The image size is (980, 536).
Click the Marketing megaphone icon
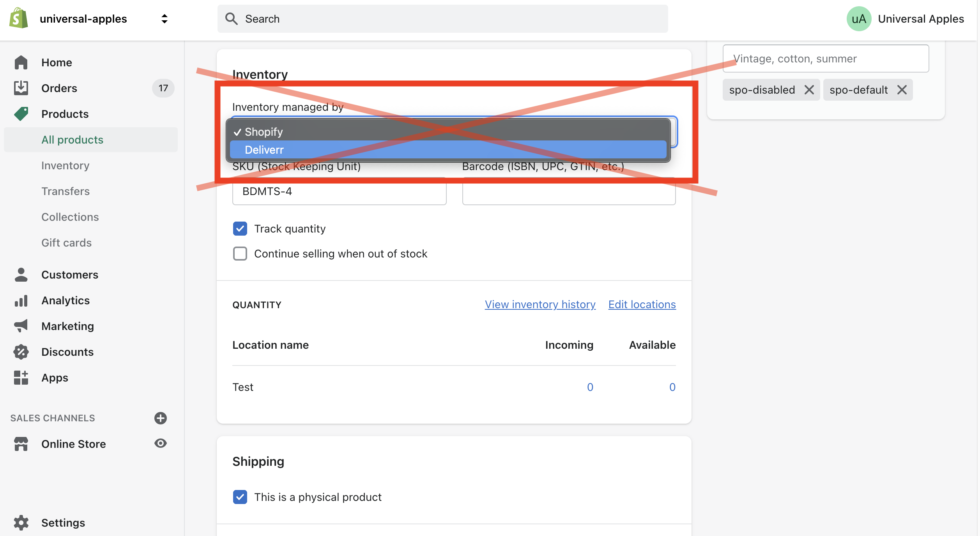21,326
